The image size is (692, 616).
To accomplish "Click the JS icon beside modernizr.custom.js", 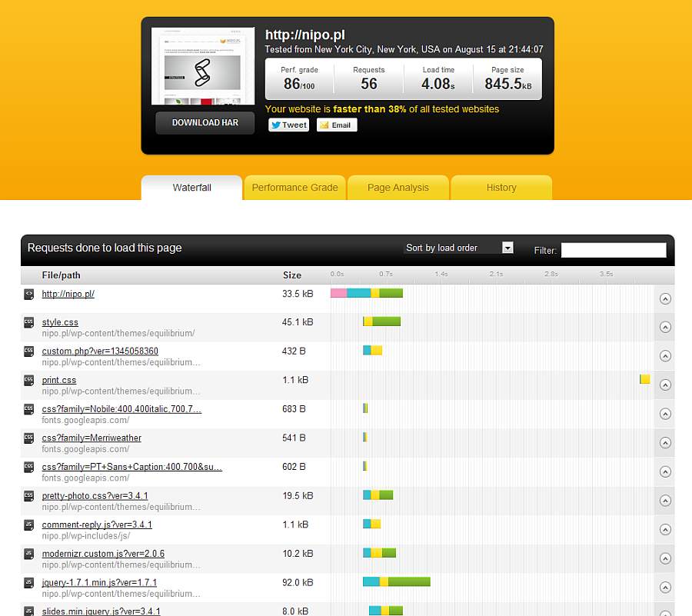I will pyautogui.click(x=28, y=553).
